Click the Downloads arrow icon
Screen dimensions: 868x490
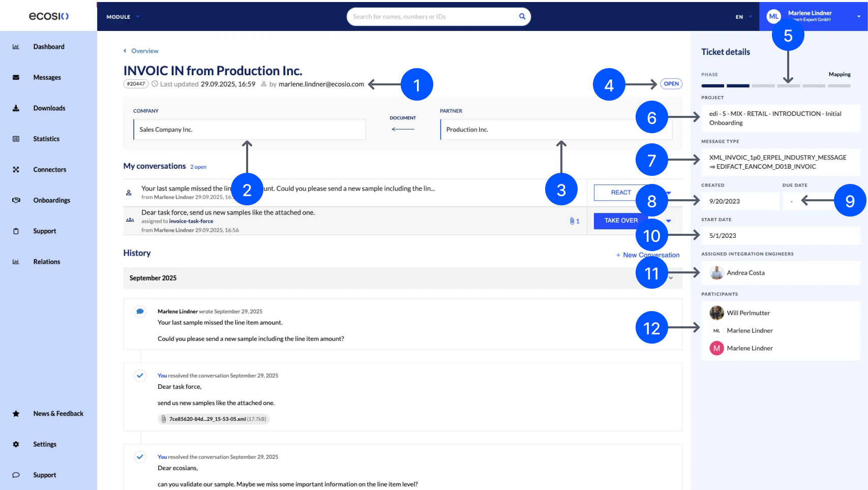click(16, 108)
